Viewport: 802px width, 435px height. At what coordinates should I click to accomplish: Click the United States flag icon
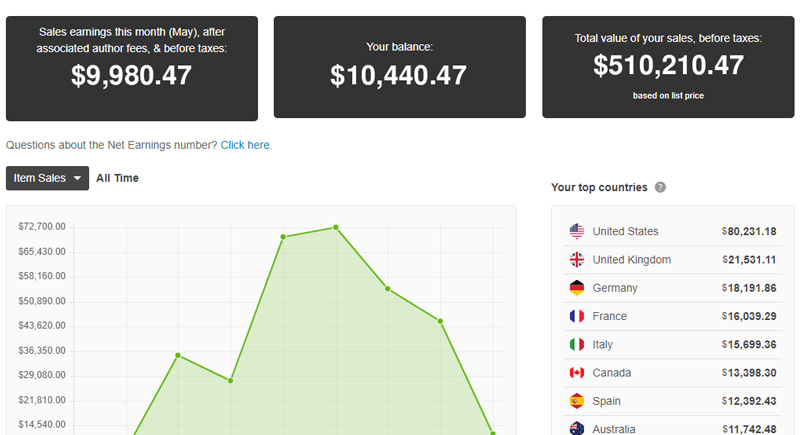click(x=576, y=231)
